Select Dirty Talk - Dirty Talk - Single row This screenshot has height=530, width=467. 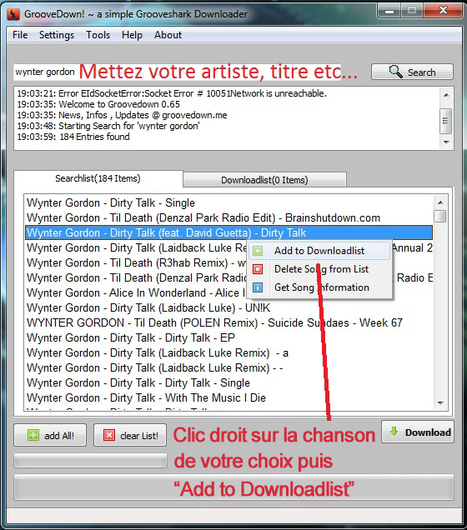click(x=229, y=383)
